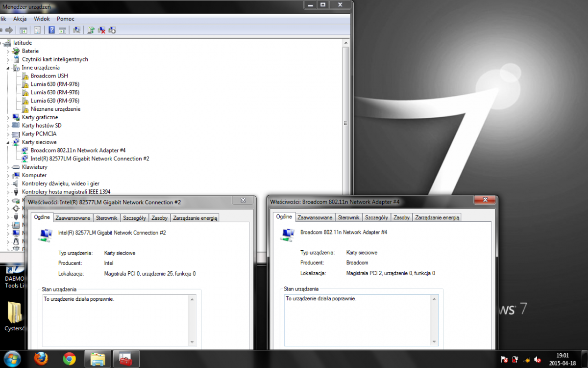The height and width of the screenshot is (368, 588).
Task: Open Zarządzanie energią tab in Intel properties
Action: coord(195,218)
